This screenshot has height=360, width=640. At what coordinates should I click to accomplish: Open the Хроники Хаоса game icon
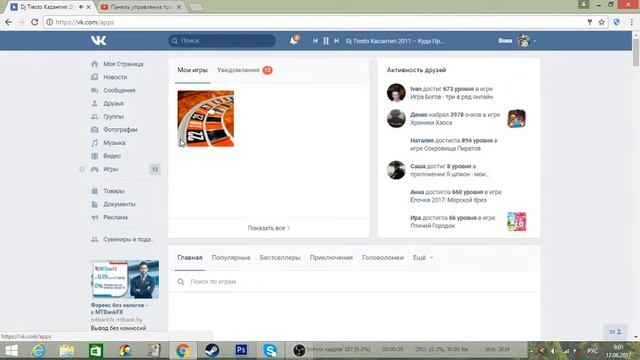point(516,118)
